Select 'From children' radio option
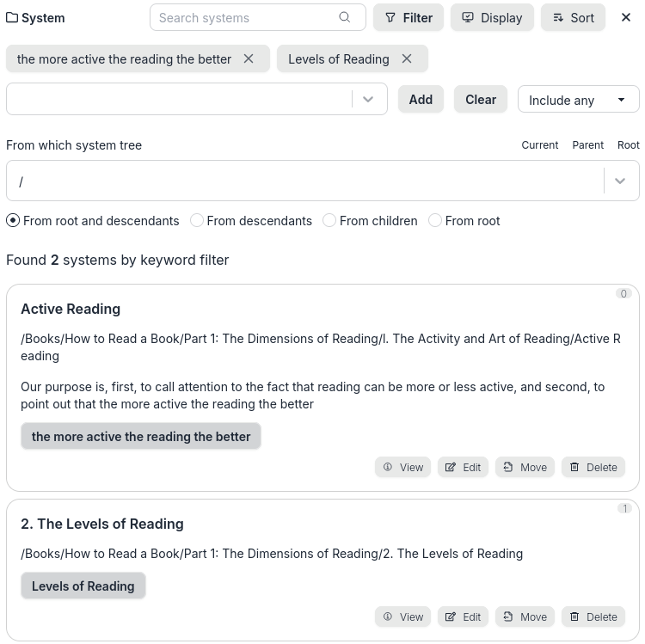645x644 pixels. click(329, 221)
